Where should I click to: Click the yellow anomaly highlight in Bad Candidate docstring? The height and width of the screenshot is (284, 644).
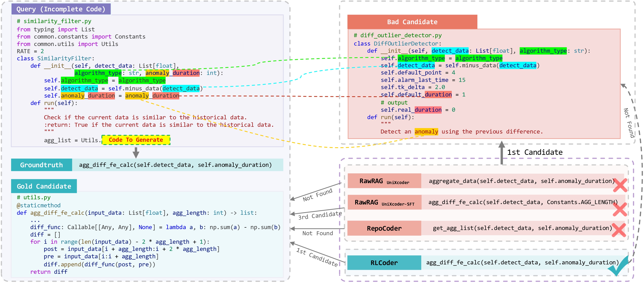(x=426, y=132)
